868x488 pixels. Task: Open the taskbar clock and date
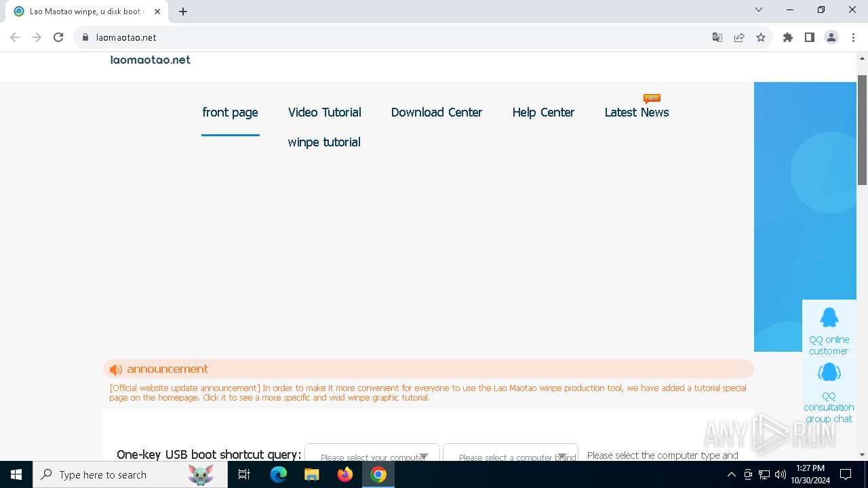pos(810,474)
